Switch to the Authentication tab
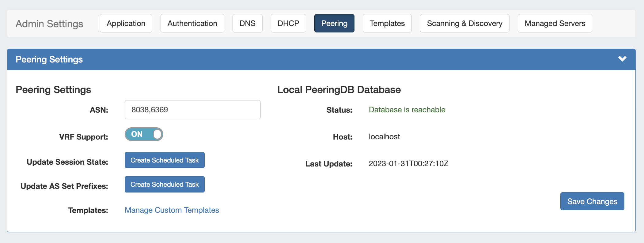This screenshot has height=243, width=644. [192, 23]
